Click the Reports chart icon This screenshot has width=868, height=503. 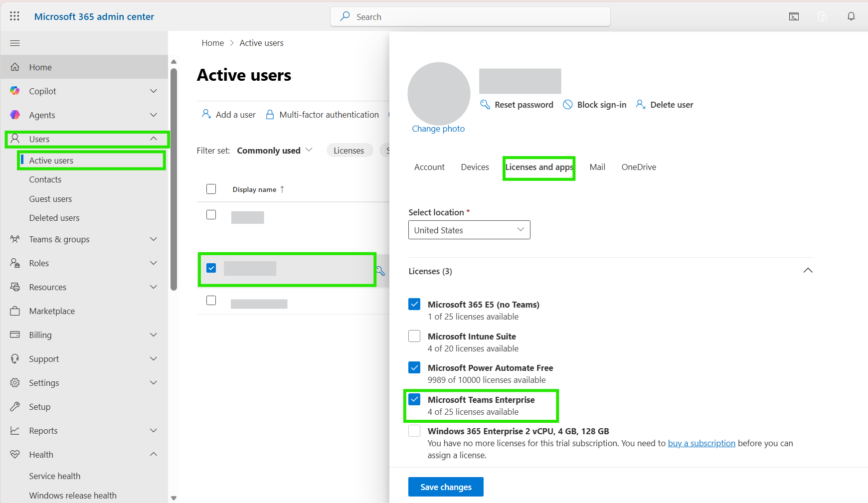15,431
